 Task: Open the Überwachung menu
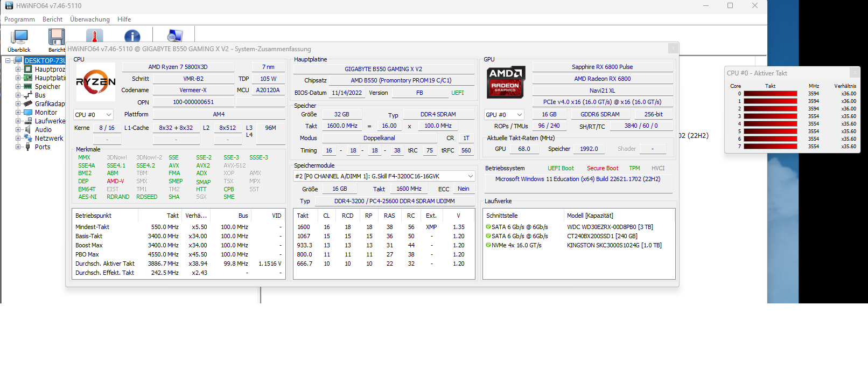point(90,19)
